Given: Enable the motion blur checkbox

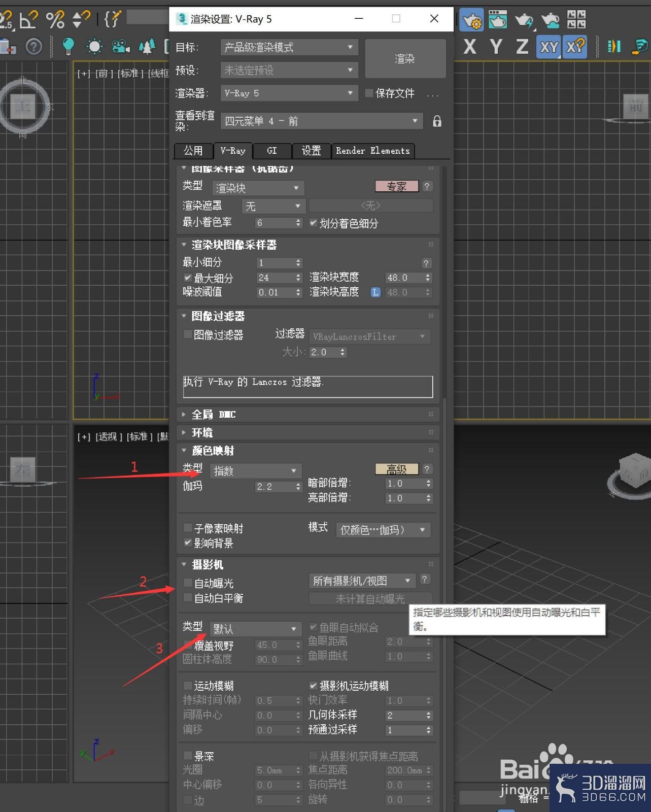Looking at the screenshot, I should (188, 686).
